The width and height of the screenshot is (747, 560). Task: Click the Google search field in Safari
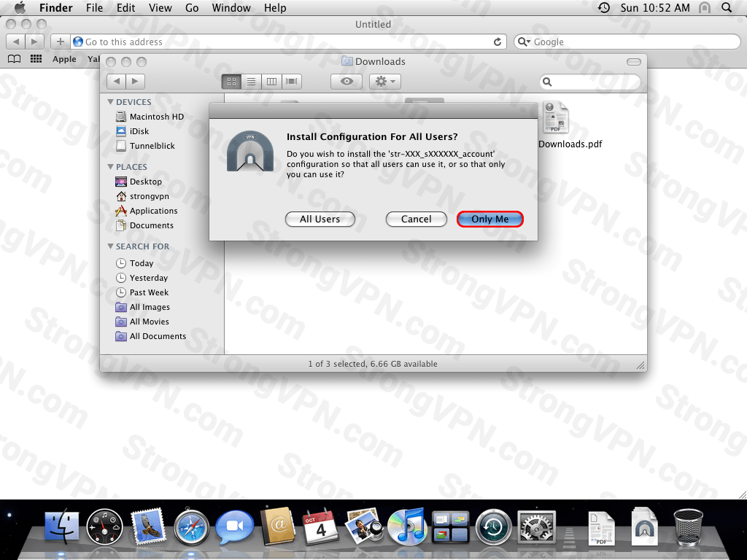[627, 42]
